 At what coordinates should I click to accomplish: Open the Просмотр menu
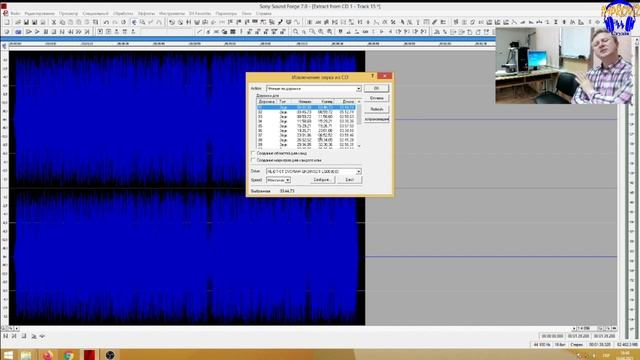[68, 13]
